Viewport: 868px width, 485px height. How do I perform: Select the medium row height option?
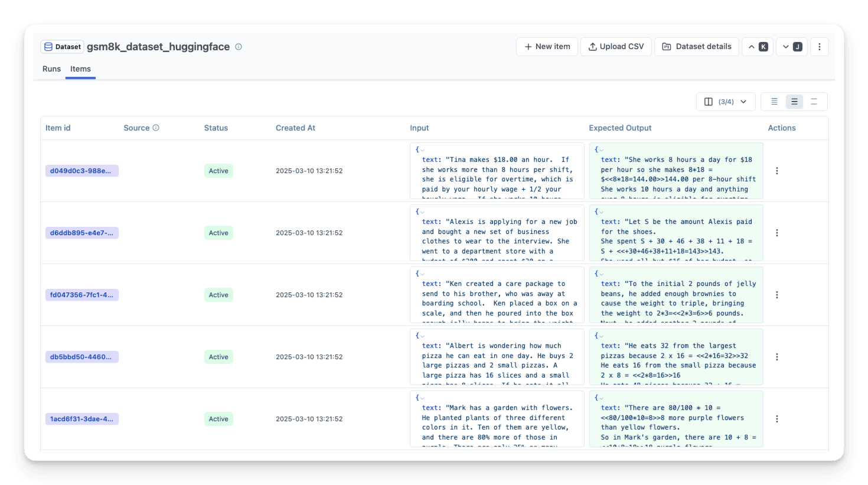(794, 102)
